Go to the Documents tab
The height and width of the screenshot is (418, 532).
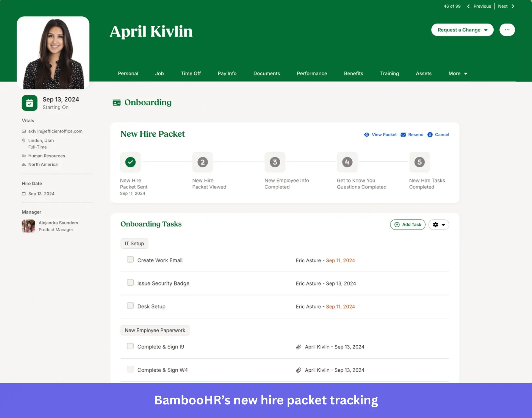point(267,74)
